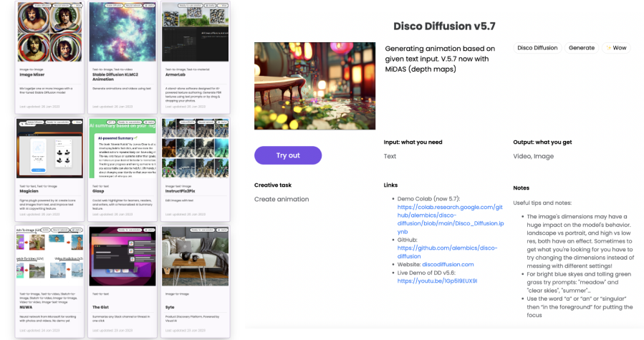Click the Creative task heading
This screenshot has height=340, width=644.
pos(273,185)
